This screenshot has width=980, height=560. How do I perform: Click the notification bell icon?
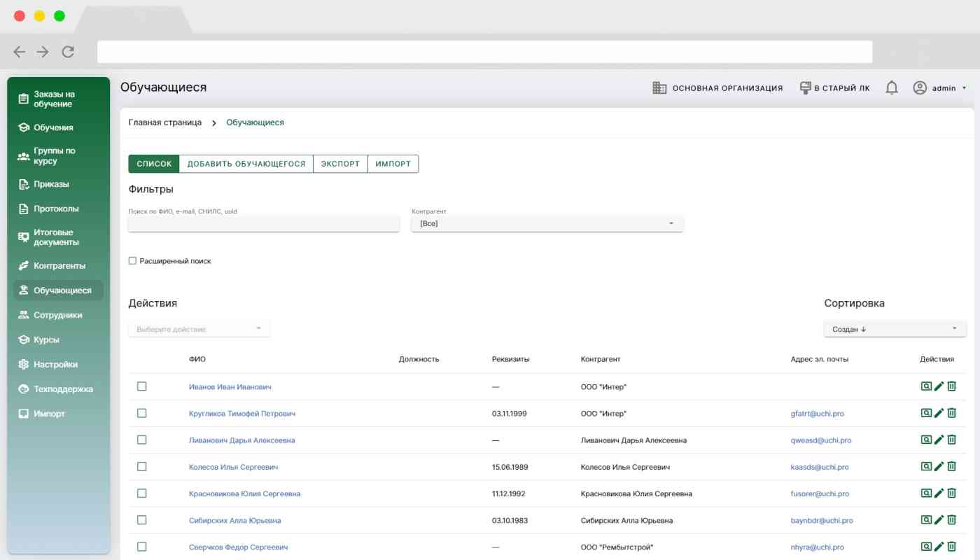pyautogui.click(x=892, y=88)
